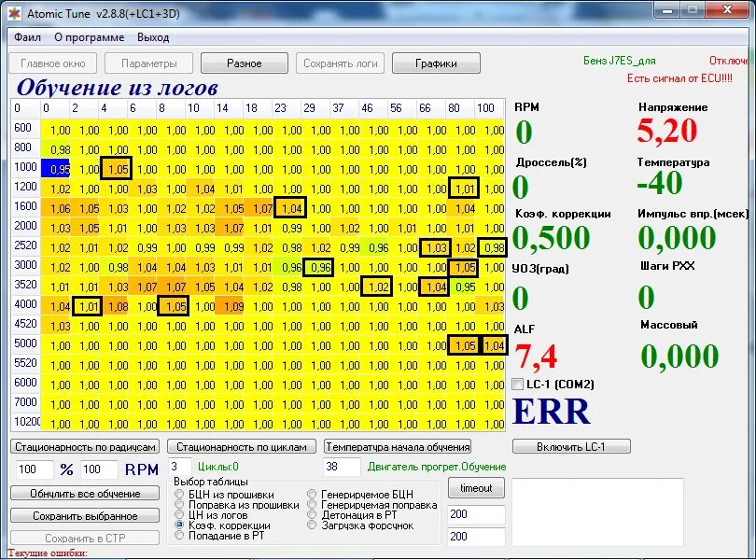
Task: Switch to Главное окно view
Action: [x=51, y=63]
